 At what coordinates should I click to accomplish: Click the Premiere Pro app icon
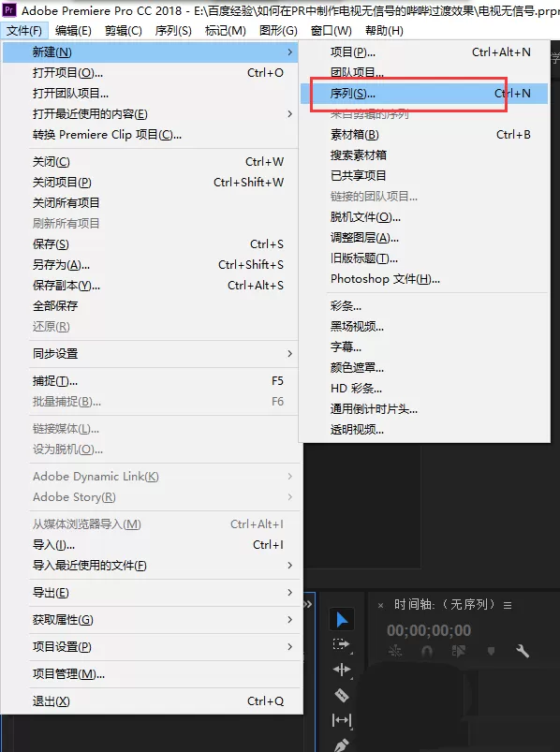click(9, 10)
